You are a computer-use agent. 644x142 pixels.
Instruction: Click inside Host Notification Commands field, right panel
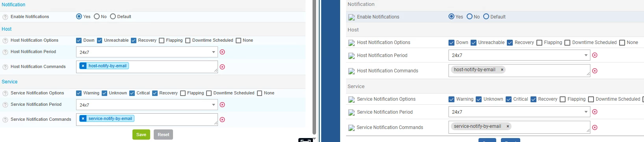click(x=519, y=70)
